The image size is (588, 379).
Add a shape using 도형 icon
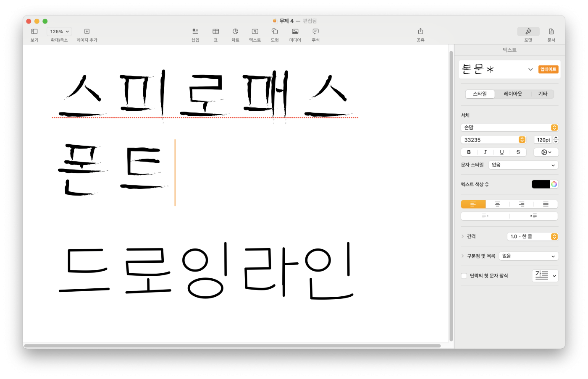[x=275, y=31]
